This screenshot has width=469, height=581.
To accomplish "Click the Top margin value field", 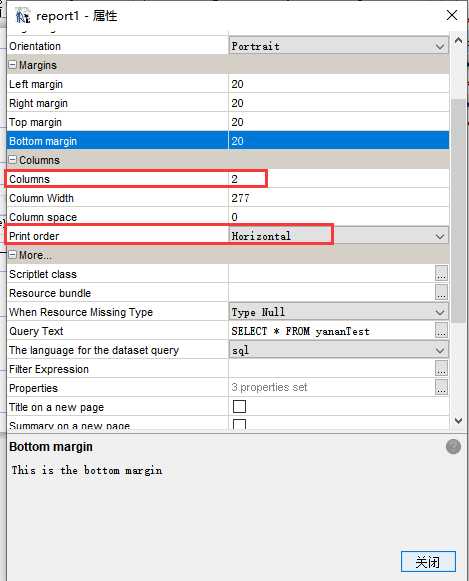I will click(x=339, y=122).
